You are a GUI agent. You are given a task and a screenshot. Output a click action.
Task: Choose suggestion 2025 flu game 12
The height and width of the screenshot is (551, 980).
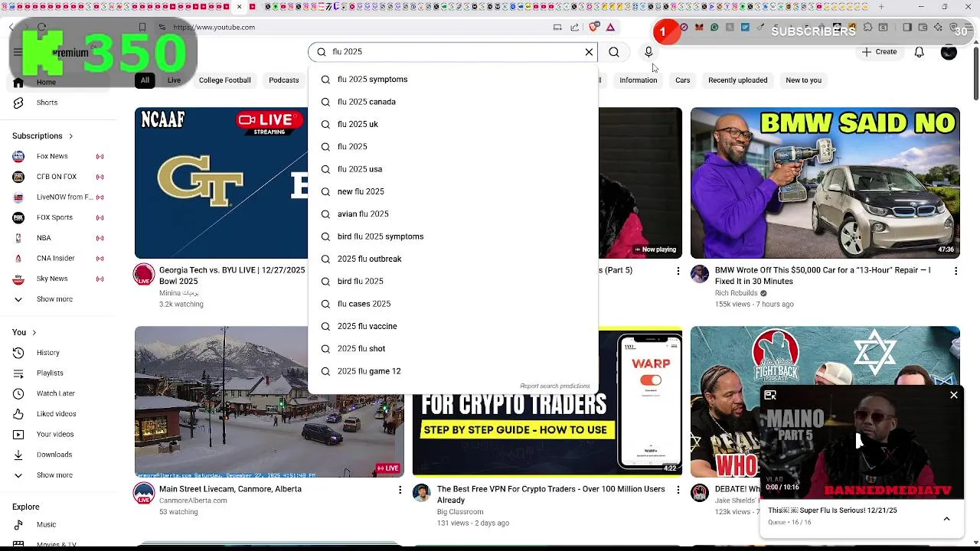coord(453,371)
